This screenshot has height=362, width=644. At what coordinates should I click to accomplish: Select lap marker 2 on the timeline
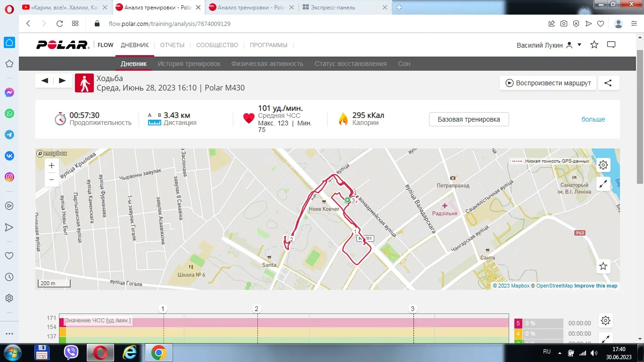257,309
